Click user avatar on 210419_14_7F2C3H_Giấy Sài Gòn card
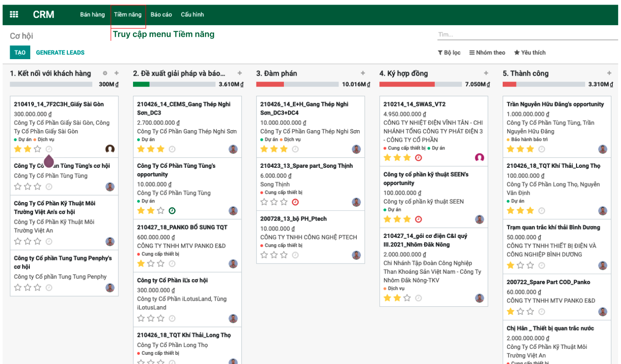 click(x=110, y=149)
